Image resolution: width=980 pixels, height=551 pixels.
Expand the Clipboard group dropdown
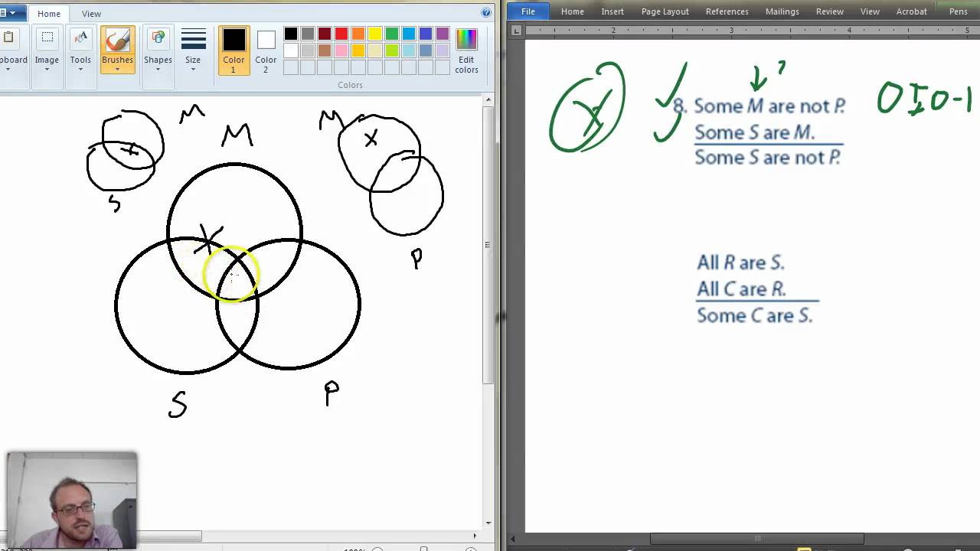point(8,70)
